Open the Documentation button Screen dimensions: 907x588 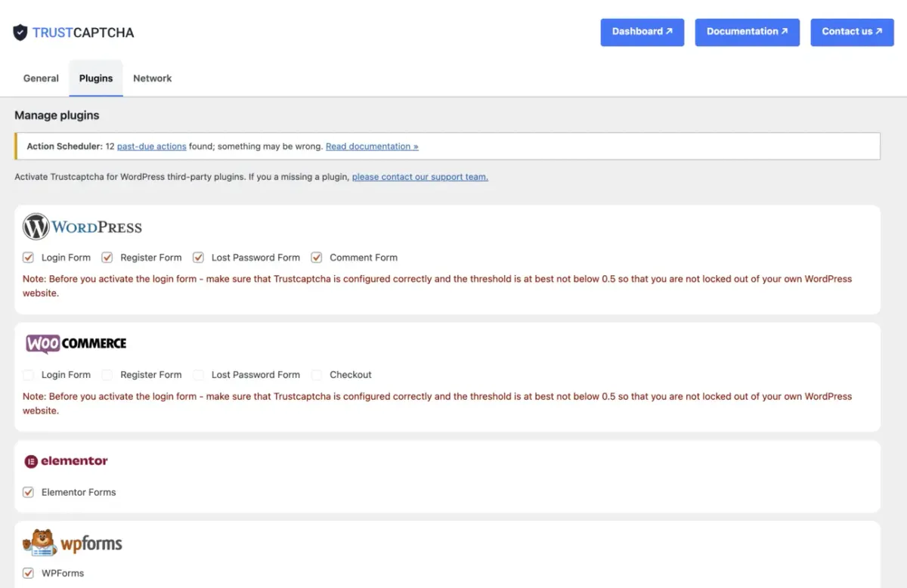point(748,32)
